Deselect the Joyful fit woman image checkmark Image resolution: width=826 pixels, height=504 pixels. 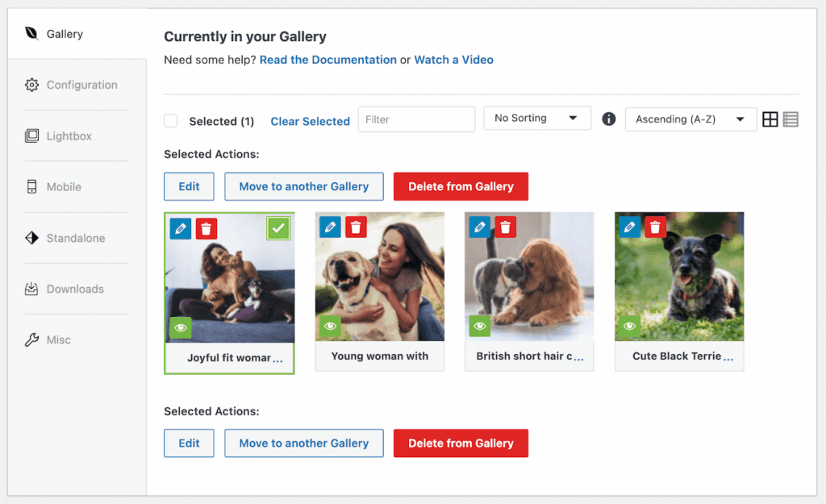pyautogui.click(x=278, y=228)
